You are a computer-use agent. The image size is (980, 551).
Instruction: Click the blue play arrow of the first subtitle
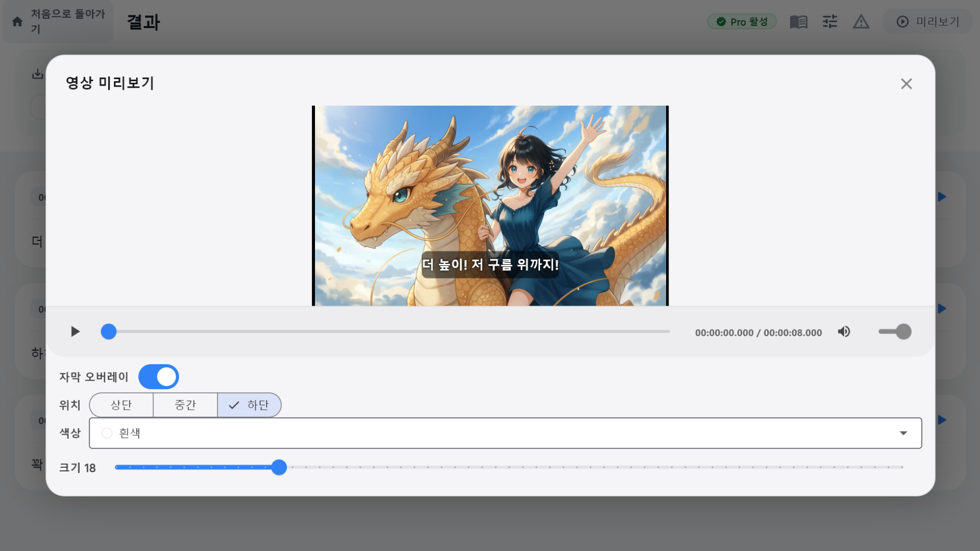click(942, 197)
